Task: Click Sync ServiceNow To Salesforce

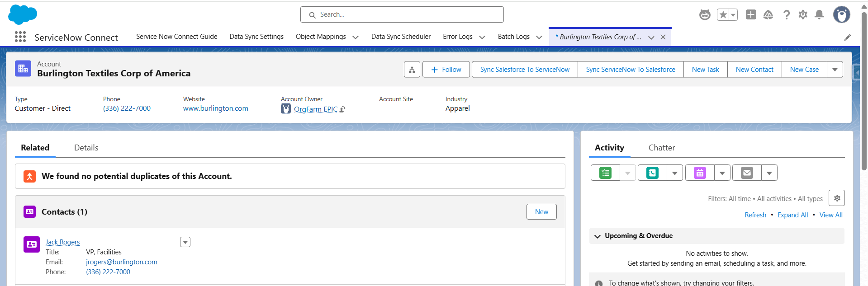Action: pos(631,70)
